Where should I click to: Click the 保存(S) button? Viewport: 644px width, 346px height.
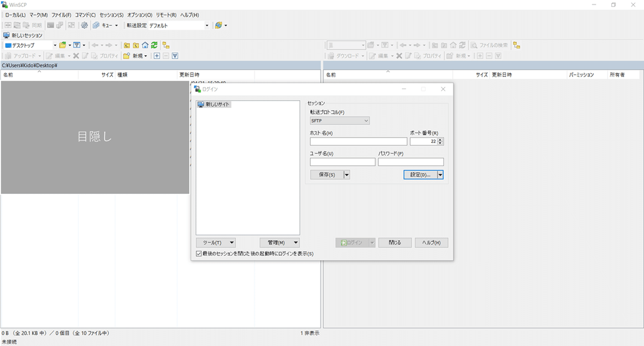point(327,175)
